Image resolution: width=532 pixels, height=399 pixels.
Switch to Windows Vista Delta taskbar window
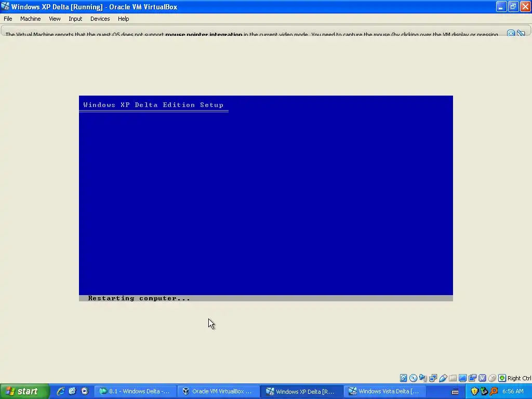pos(385,391)
